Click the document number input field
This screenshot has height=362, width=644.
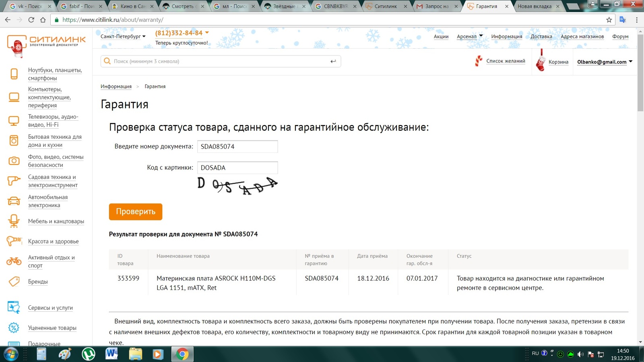[x=237, y=146]
